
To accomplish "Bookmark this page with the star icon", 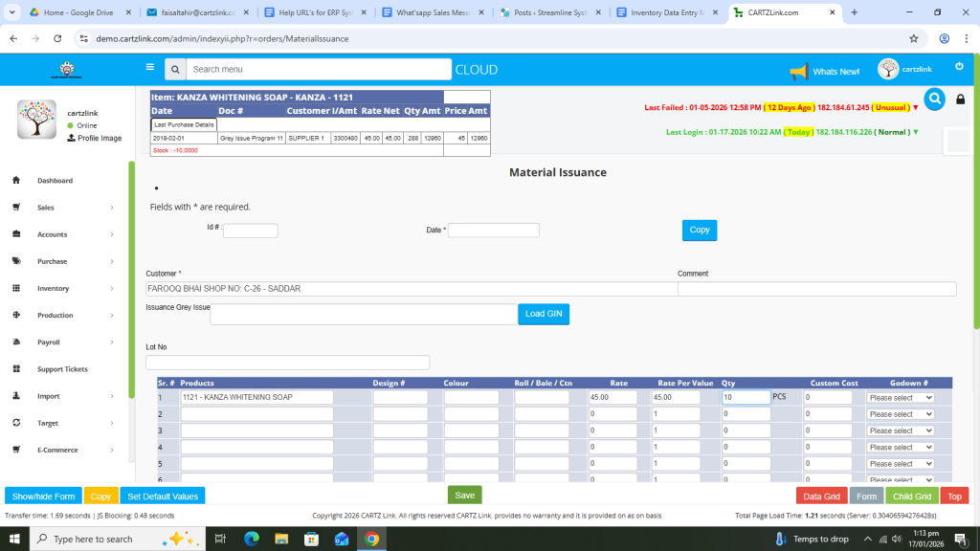I will point(914,38).
